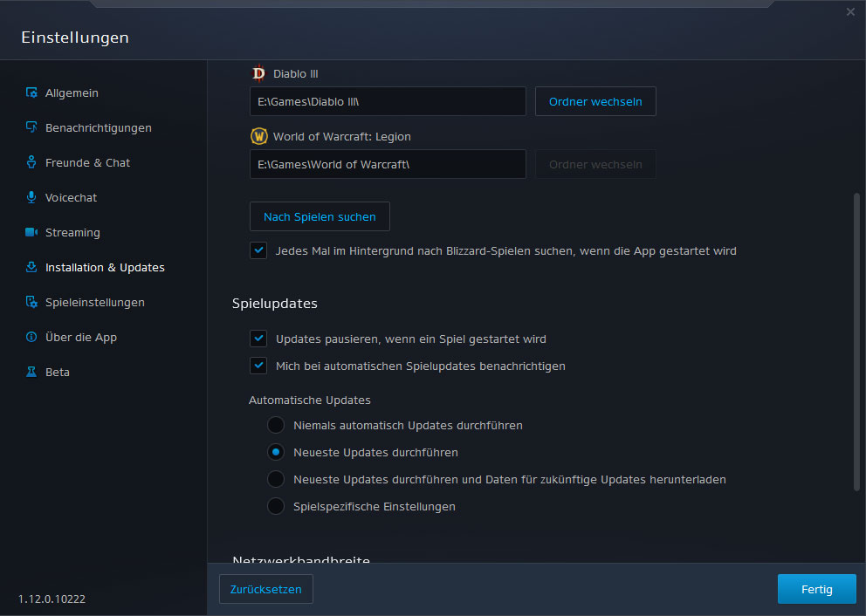Viewport: 866px width, 616px height.
Task: Open Spieleinstellungen section
Action: (95, 302)
